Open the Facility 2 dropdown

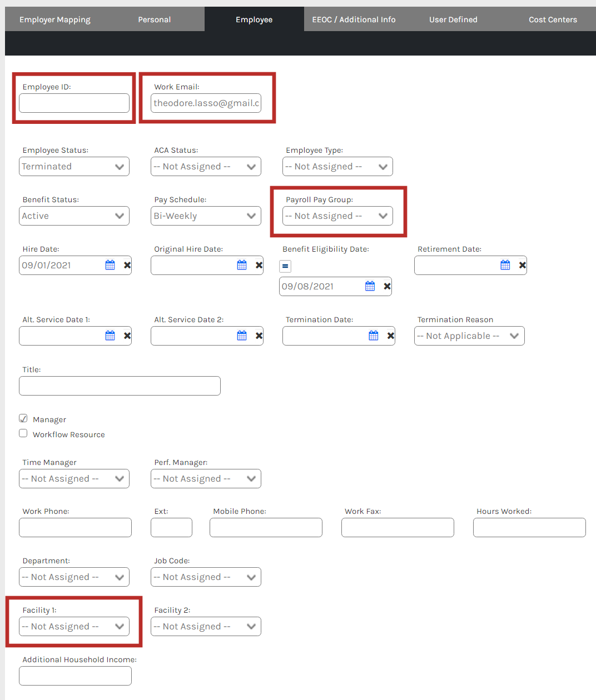(x=206, y=627)
